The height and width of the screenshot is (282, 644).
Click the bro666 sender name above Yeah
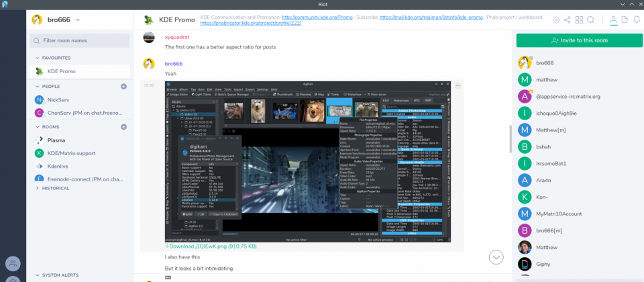coord(173,64)
